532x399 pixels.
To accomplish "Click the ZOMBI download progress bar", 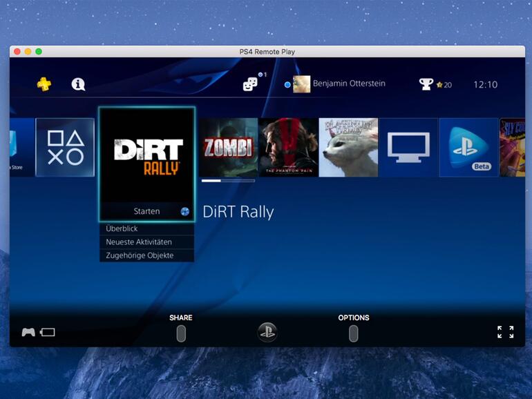I will click(x=228, y=181).
